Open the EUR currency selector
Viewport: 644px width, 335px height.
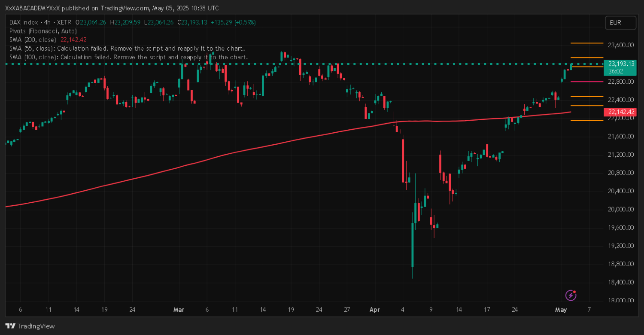click(620, 23)
